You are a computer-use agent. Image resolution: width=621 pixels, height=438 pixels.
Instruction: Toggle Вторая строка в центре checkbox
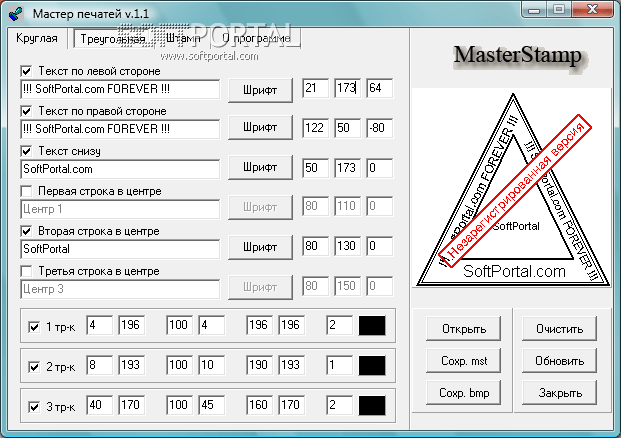(26, 231)
